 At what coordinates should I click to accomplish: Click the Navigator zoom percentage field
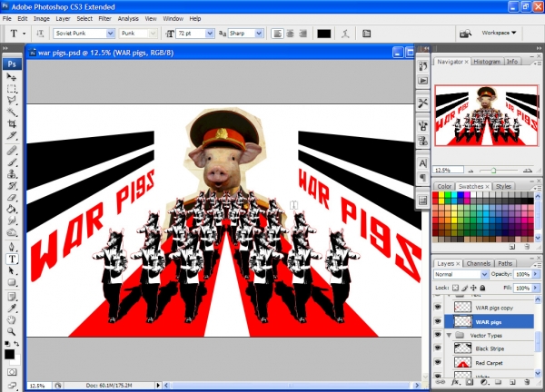(x=449, y=170)
